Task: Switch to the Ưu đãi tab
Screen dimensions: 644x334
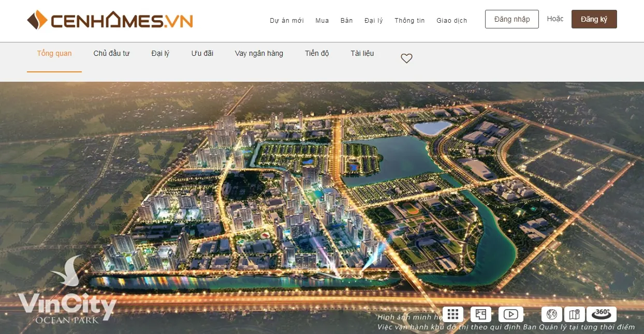Action: tap(202, 53)
